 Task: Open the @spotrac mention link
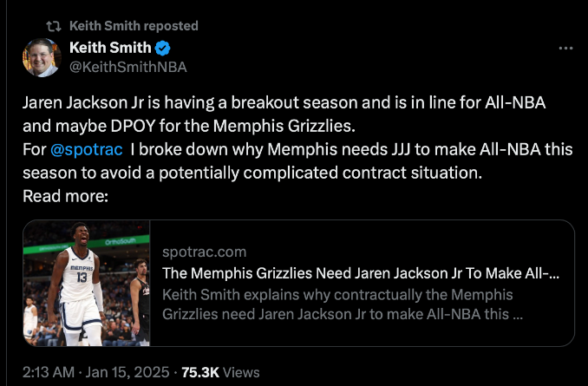point(87,148)
